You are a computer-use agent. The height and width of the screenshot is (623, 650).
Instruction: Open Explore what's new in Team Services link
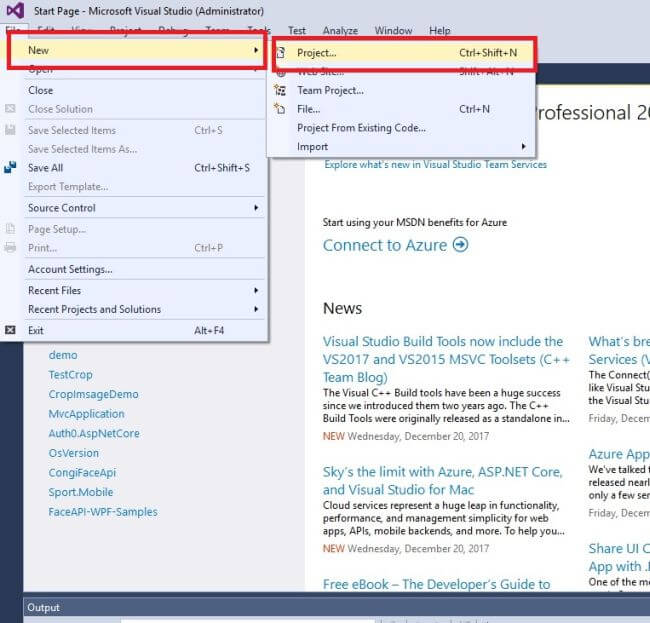(435, 164)
